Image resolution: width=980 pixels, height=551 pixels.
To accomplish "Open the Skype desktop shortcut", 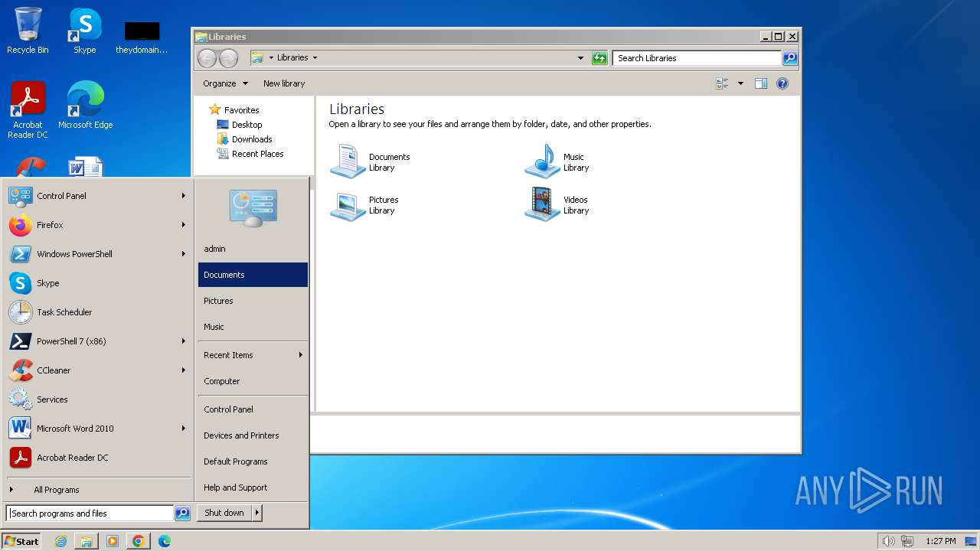I will (x=85, y=31).
